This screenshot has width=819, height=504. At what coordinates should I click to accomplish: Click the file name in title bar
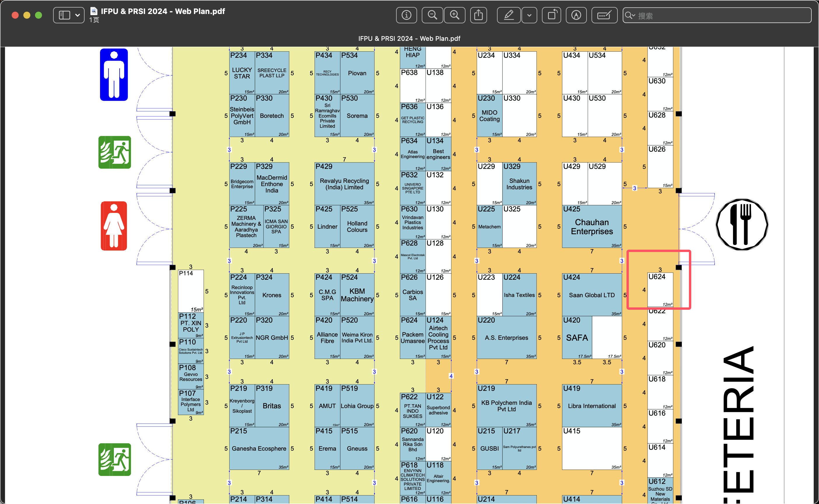click(x=163, y=11)
